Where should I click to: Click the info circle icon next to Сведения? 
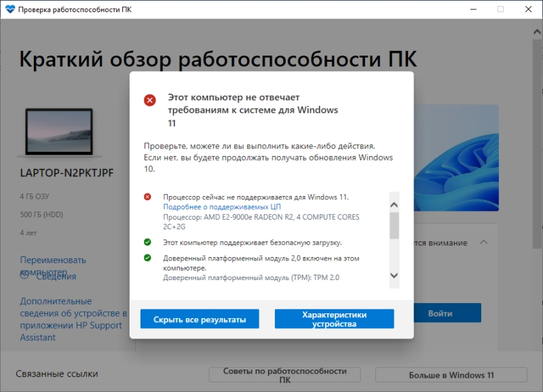coord(24,275)
